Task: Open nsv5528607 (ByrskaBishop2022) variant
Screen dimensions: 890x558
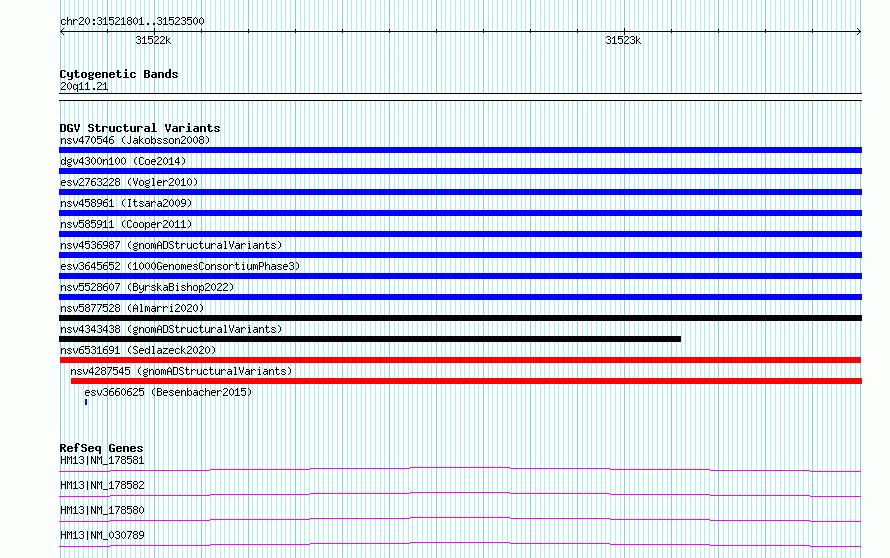Action: coord(147,287)
